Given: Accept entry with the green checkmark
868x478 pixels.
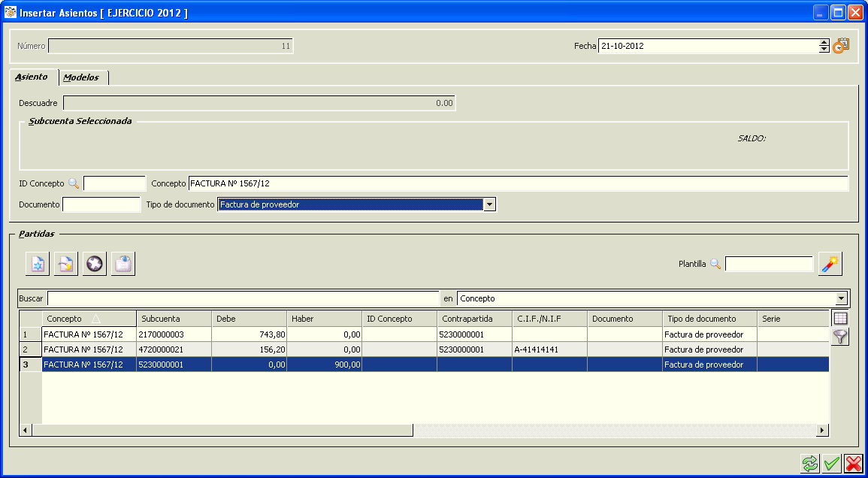Looking at the screenshot, I should [x=831, y=463].
